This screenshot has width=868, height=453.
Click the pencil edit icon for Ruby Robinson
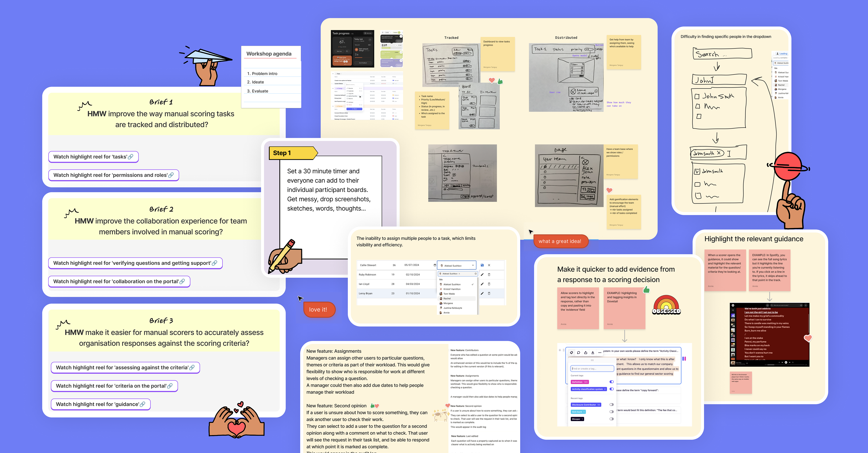tap(482, 275)
